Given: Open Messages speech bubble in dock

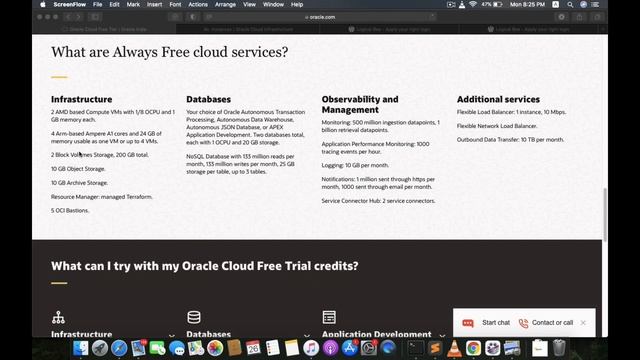Looking at the screenshot, I should 177,348.
